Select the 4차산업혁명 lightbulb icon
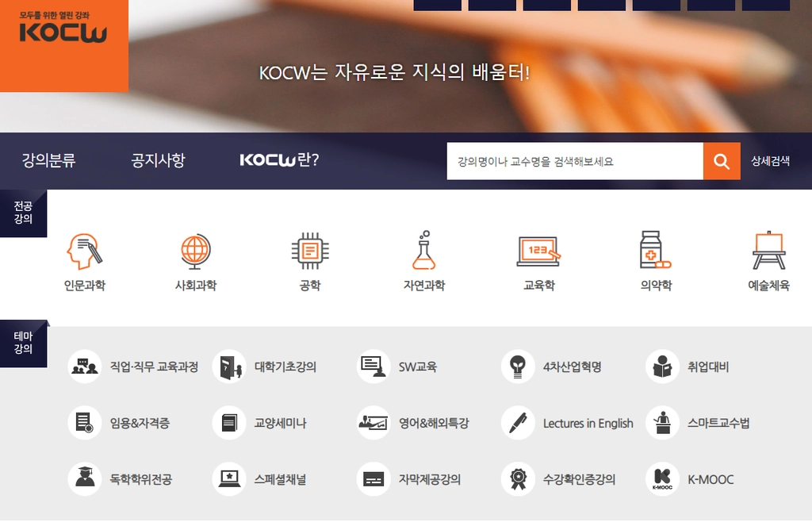Screen dimensions: 812x526 tap(518, 367)
